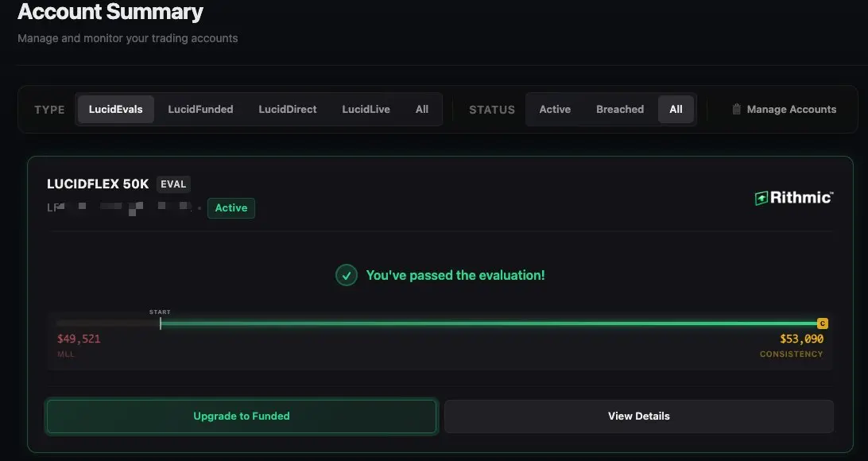This screenshot has height=461, width=868.
Task: Select All in the Status filter
Action: click(x=676, y=109)
